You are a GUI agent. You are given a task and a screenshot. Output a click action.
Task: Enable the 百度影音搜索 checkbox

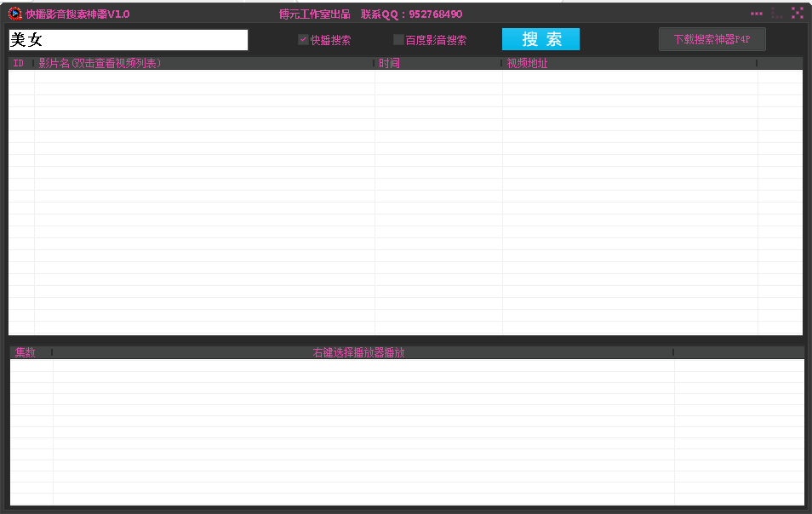point(398,39)
